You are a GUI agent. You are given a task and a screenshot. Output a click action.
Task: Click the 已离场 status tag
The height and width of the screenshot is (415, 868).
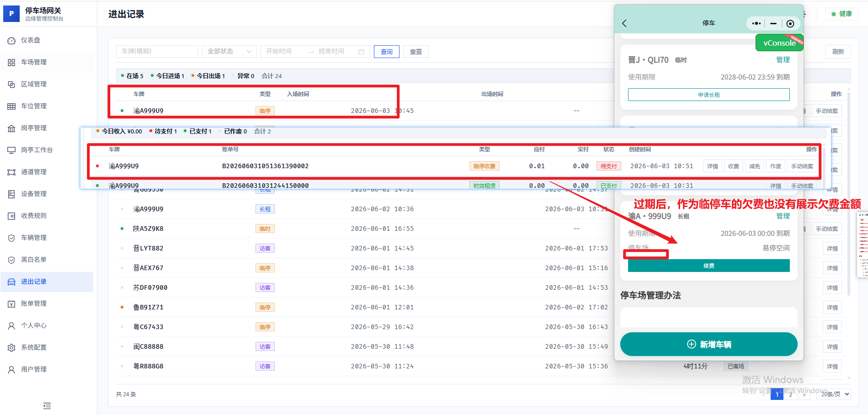click(736, 366)
